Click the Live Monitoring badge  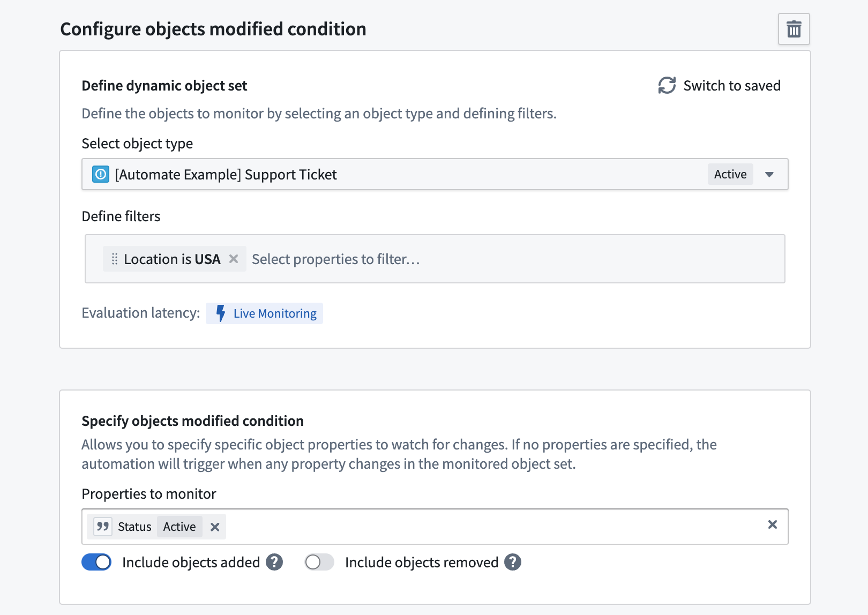tap(264, 313)
